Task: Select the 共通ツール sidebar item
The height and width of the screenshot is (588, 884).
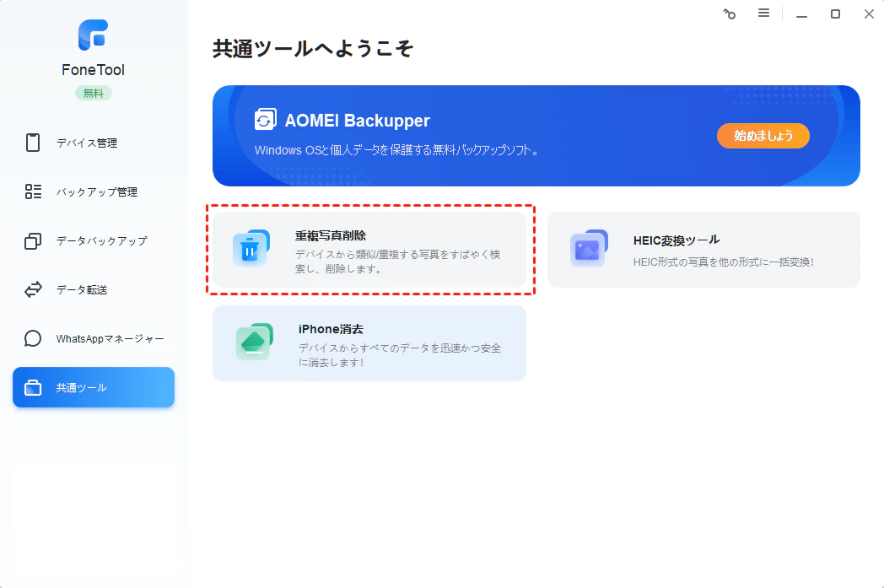Action: click(x=94, y=387)
